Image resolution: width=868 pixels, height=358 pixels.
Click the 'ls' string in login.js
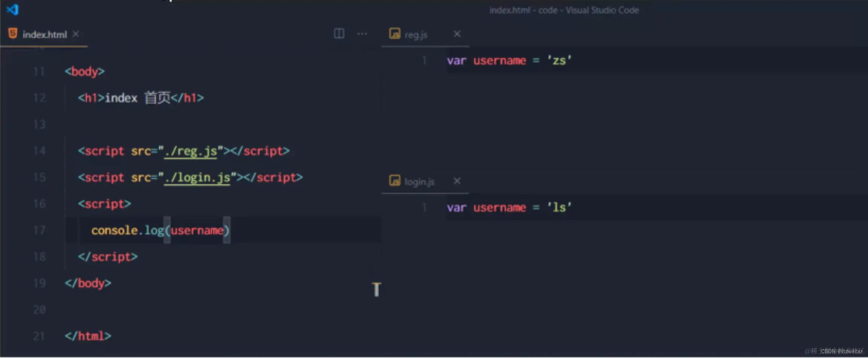(559, 207)
